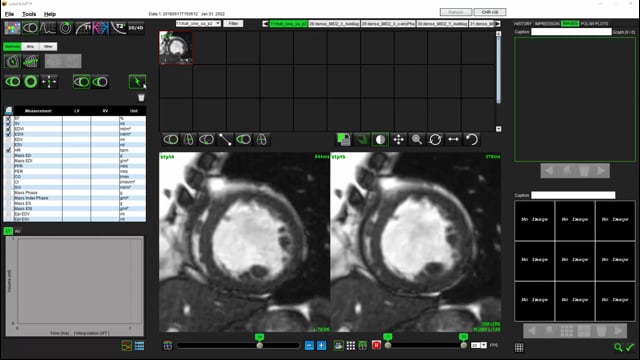This screenshot has width=640, height=360.
Task: Open the 3D/4D viewer mode icon
Action: pos(136,28)
